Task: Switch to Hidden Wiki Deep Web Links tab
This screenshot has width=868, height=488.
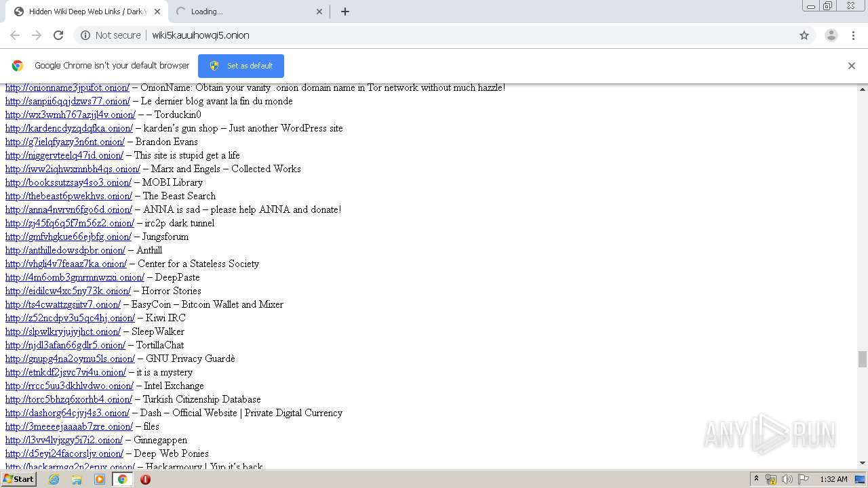Action: click(x=87, y=12)
